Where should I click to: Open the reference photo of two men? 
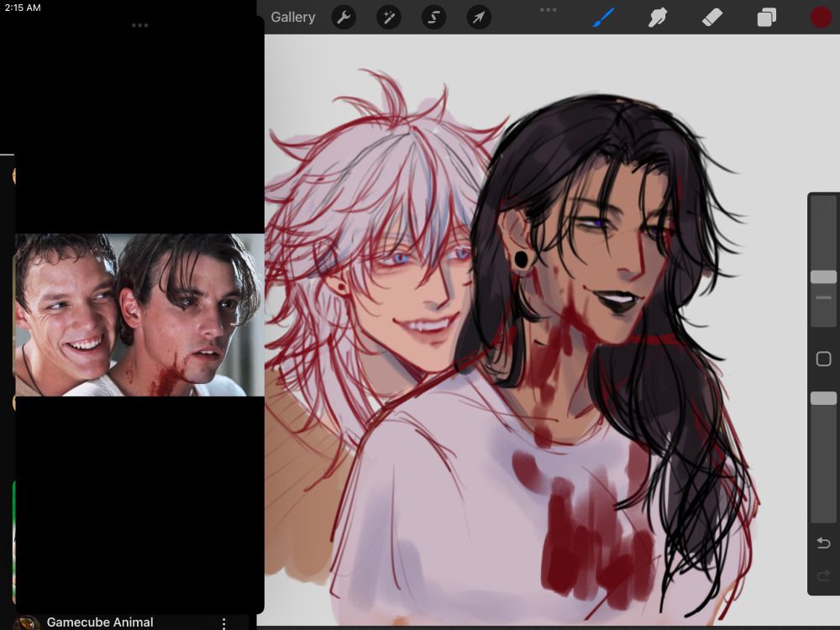139,315
